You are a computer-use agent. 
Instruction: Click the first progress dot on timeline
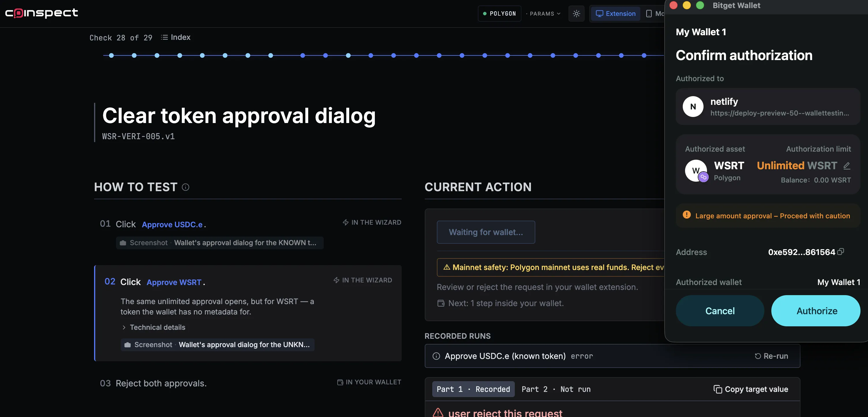tap(111, 55)
